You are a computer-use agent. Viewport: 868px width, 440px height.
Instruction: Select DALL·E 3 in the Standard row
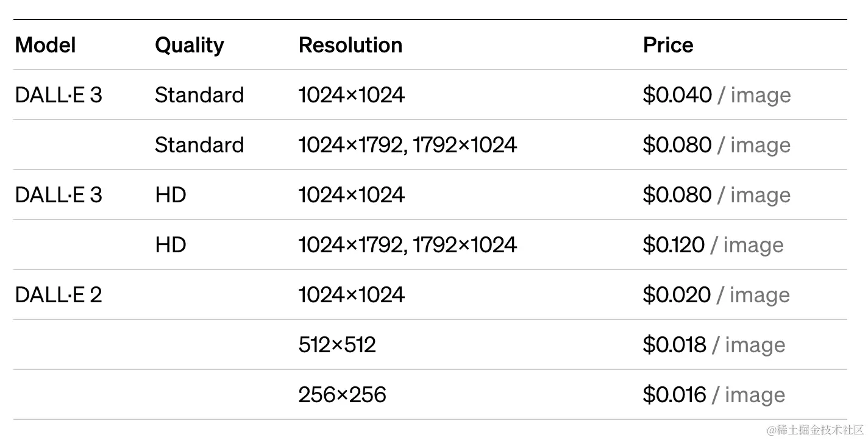[x=59, y=95]
